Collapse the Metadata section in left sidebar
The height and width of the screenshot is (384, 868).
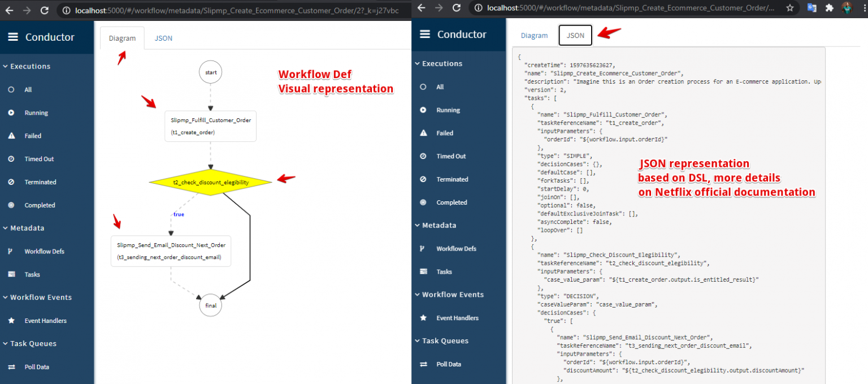pyautogui.click(x=6, y=228)
